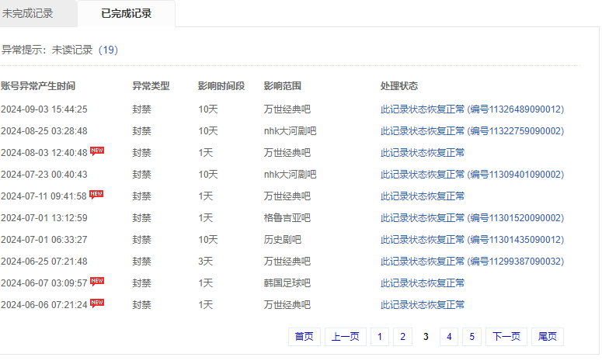602x364 pixels.
Task: Open the unread records count (19)
Action: click(x=108, y=50)
